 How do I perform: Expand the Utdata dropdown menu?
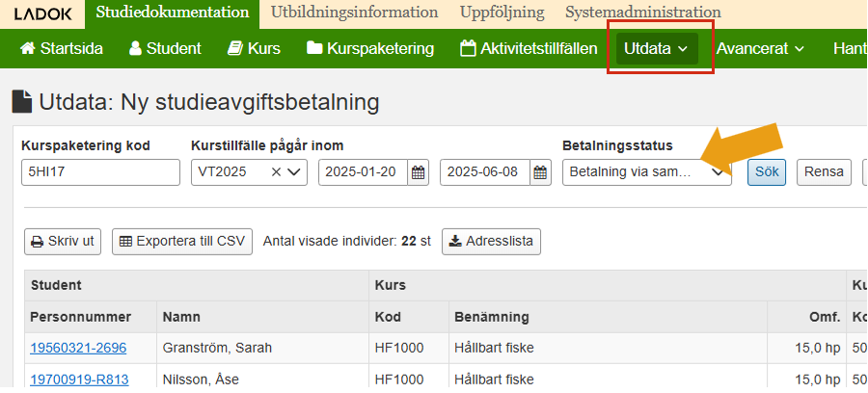[657, 48]
